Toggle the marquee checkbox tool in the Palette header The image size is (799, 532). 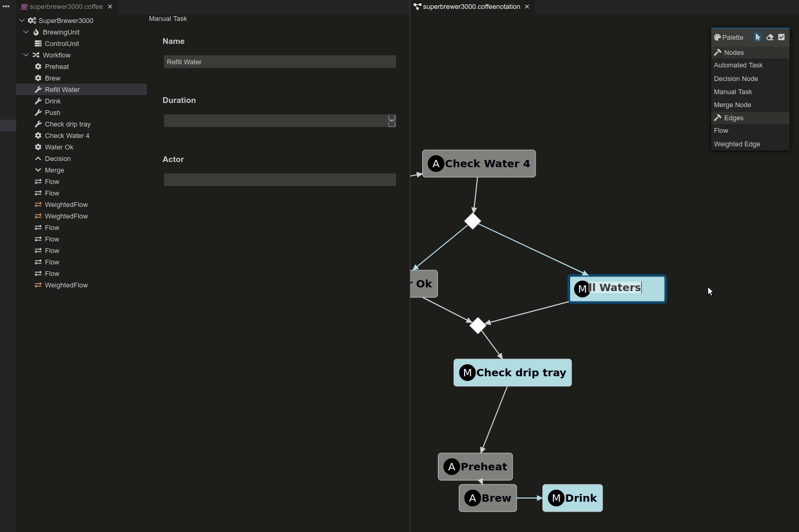coord(782,37)
